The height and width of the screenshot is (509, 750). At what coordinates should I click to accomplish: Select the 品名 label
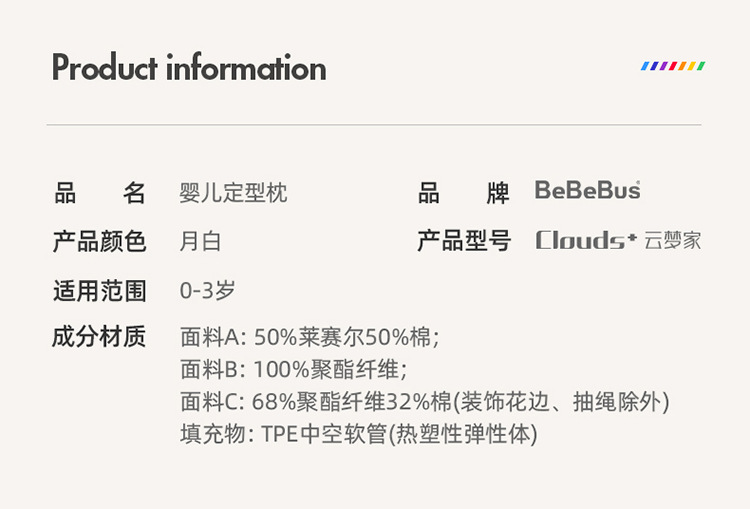[x=99, y=192]
